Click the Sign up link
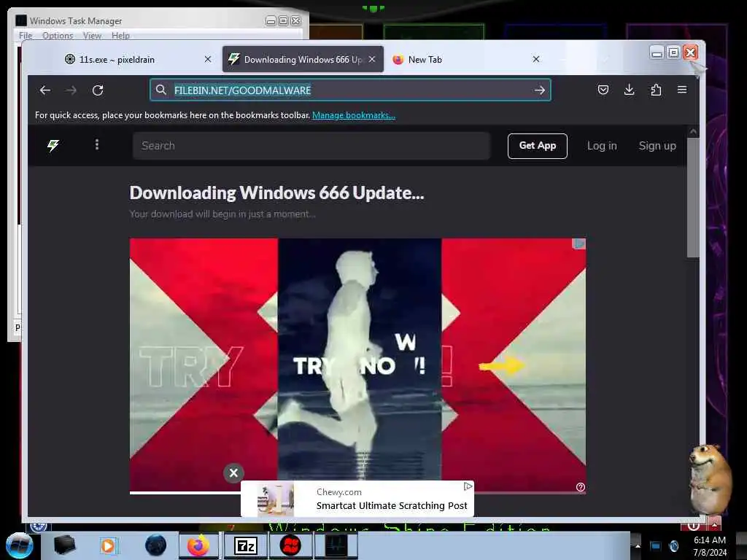Image resolution: width=747 pixels, height=560 pixels. tap(657, 146)
